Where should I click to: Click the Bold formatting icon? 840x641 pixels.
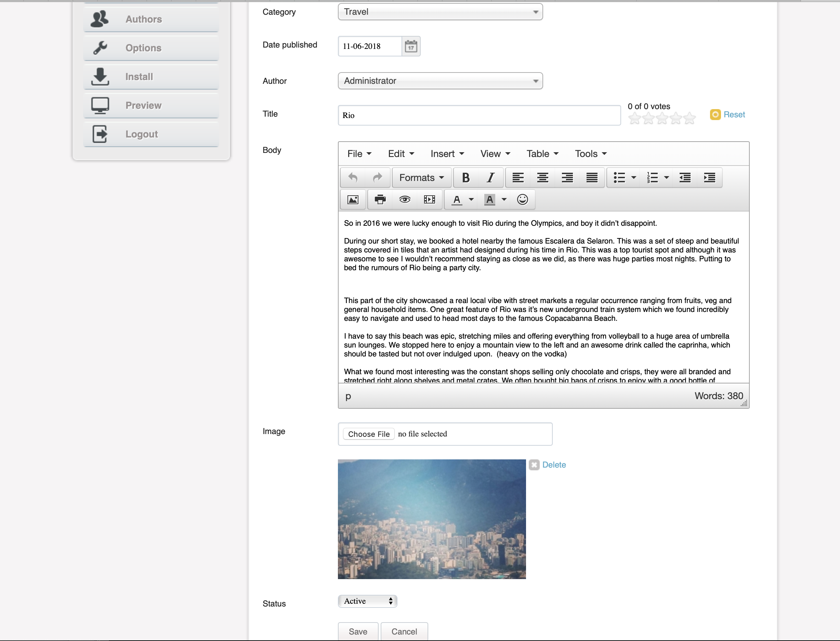465,178
